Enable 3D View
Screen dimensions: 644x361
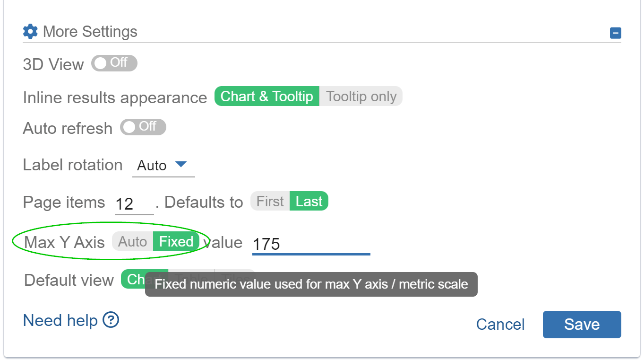pyautogui.click(x=113, y=63)
